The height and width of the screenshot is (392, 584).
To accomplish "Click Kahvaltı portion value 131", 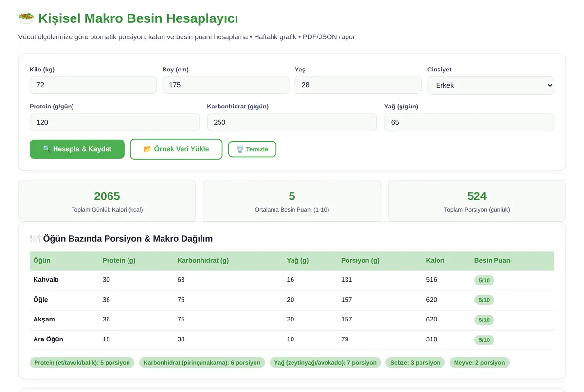I will pyautogui.click(x=347, y=280).
